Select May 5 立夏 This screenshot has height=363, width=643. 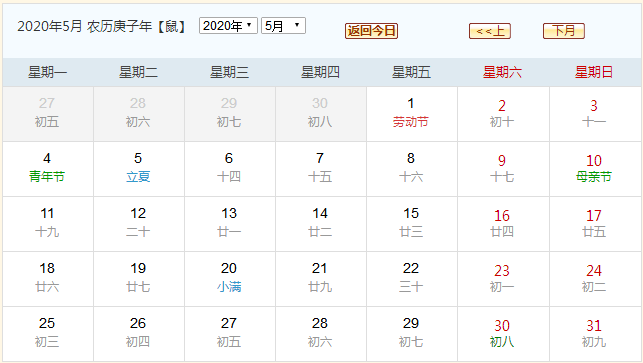point(139,169)
